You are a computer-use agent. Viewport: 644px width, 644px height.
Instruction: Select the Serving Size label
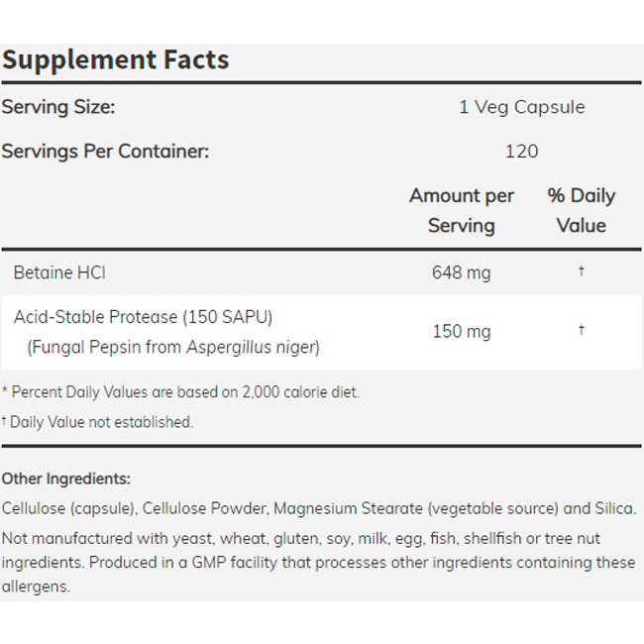point(58,107)
